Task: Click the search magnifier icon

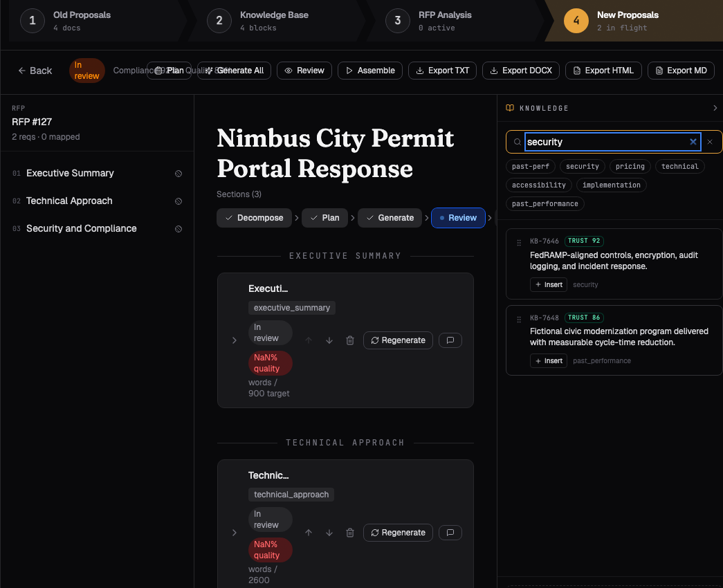Action: [x=518, y=142]
